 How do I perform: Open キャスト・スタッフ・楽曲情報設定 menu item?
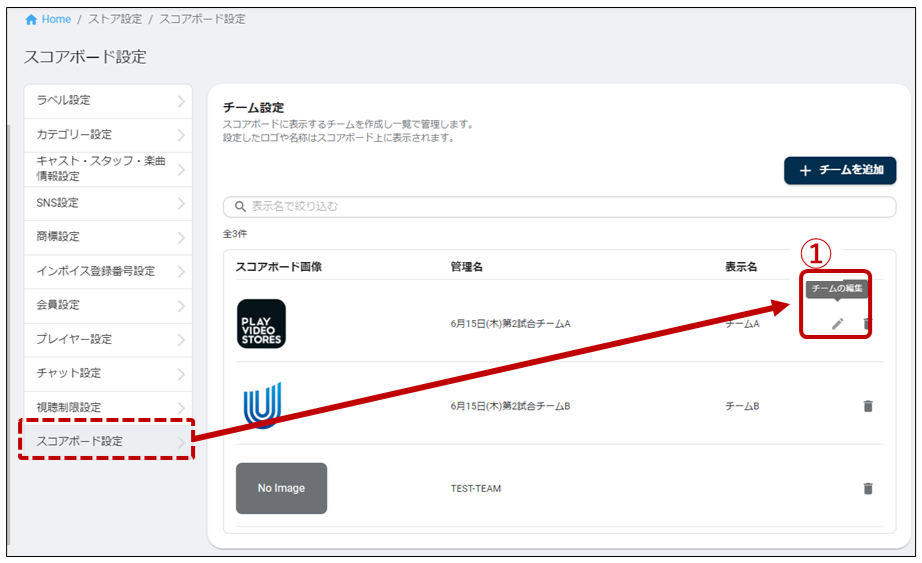tap(108, 169)
